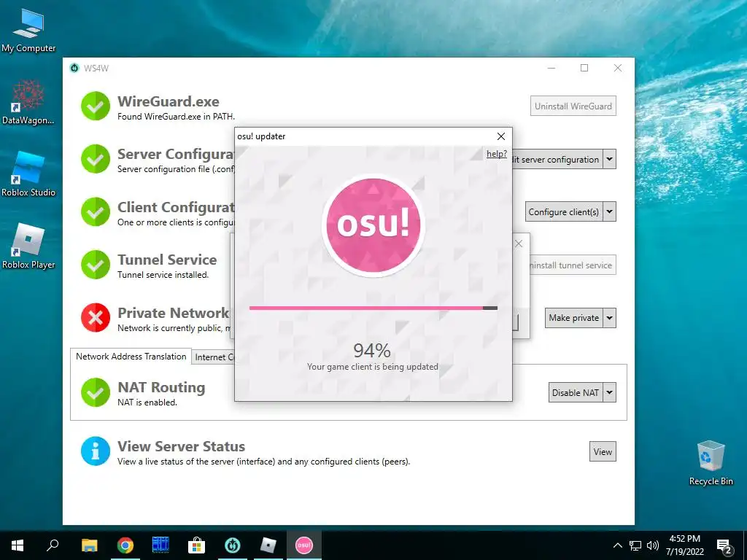Click 'NAT is enabled.' text
Image resolution: width=747 pixels, height=560 pixels.
pos(147,402)
